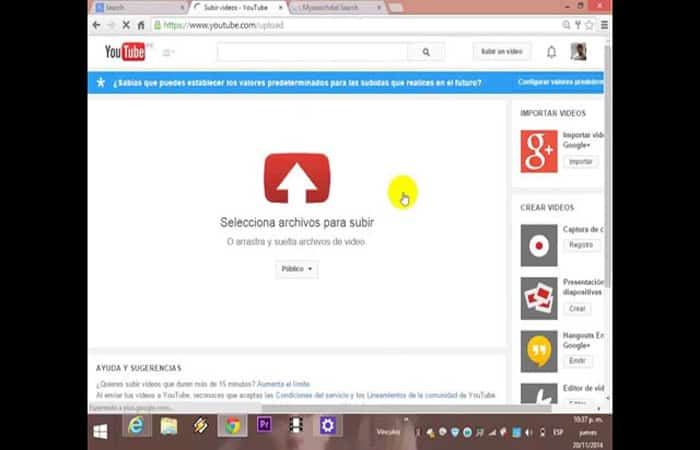Click the YouTube search magnifier button
The width and height of the screenshot is (700, 450).
[x=426, y=52]
